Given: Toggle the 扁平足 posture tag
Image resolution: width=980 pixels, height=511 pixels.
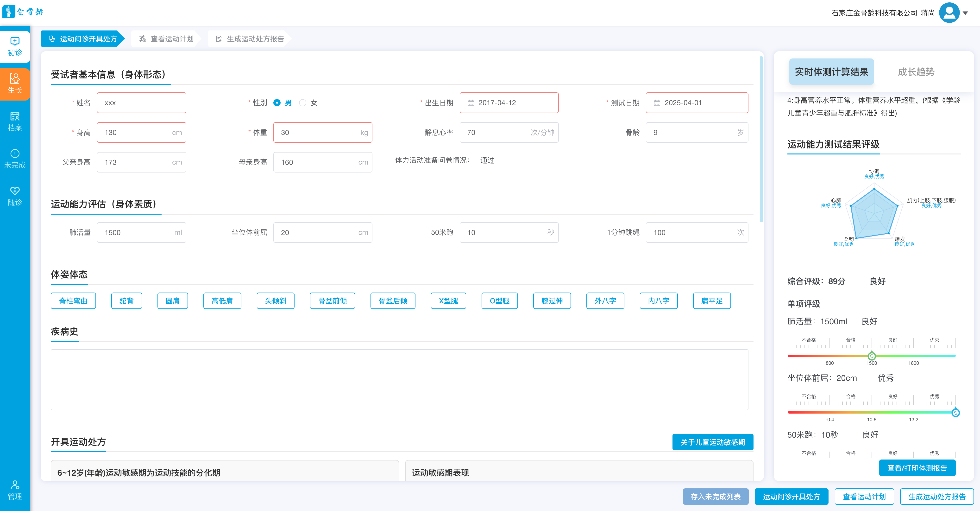Looking at the screenshot, I should pos(712,301).
